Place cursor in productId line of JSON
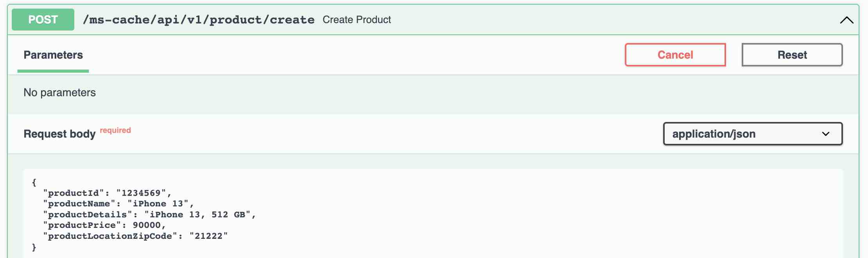The height and width of the screenshot is (258, 868). (107, 193)
